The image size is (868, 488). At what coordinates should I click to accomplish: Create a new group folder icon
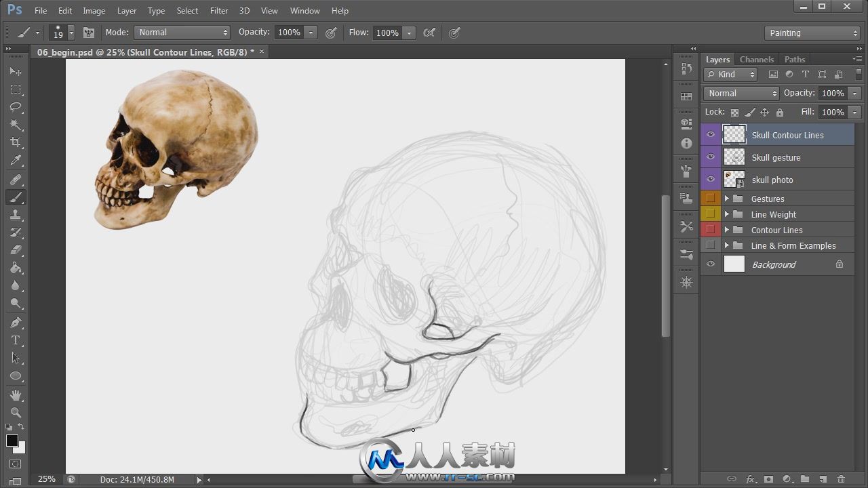[x=804, y=479]
